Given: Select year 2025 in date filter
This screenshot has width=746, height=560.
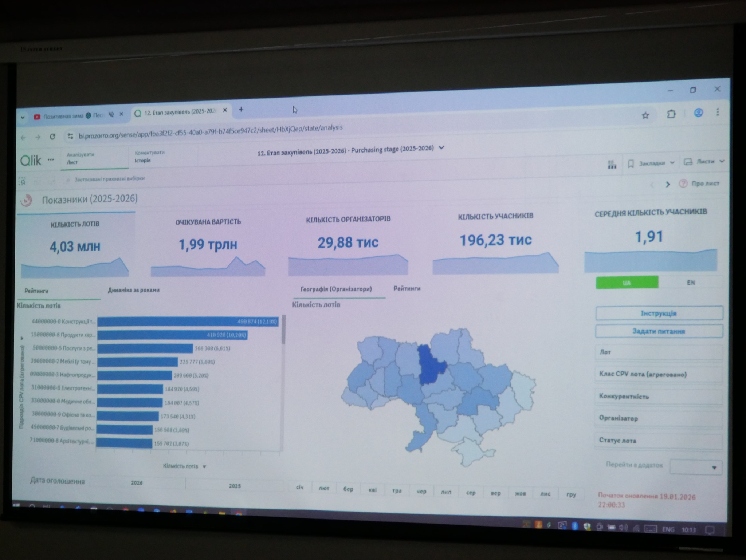Looking at the screenshot, I should (x=235, y=486).
